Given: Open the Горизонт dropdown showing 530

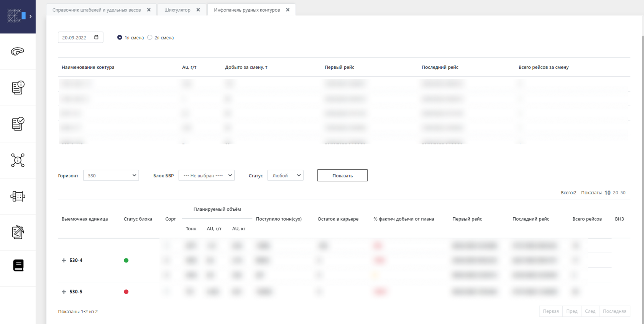Looking at the screenshot, I should (111, 175).
